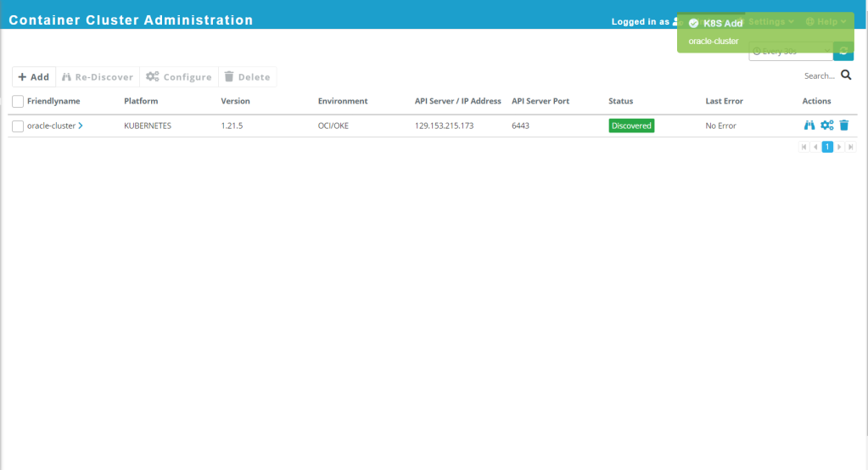Go to next page of table
This screenshot has height=470, width=868.
pyautogui.click(x=839, y=147)
